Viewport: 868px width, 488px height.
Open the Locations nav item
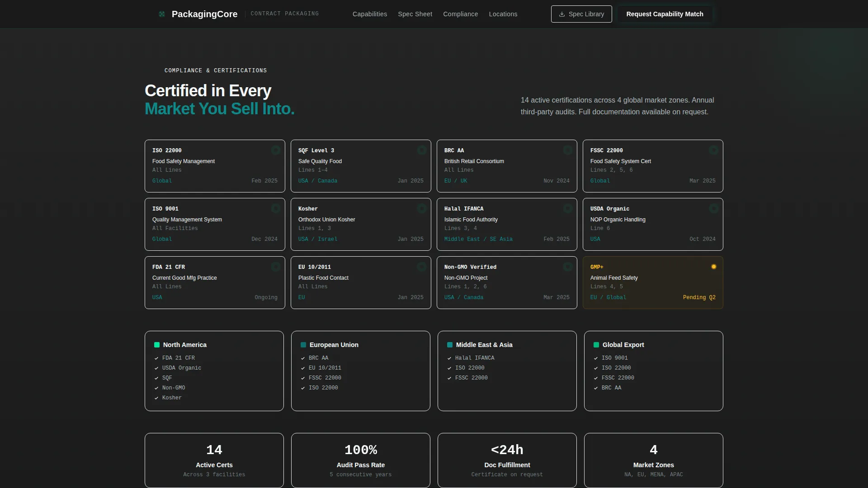pyautogui.click(x=503, y=14)
